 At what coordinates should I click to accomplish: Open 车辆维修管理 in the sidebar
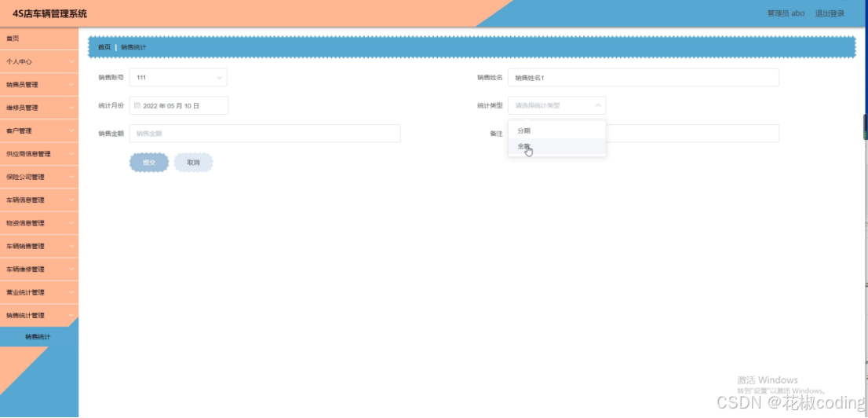pyautogui.click(x=39, y=269)
